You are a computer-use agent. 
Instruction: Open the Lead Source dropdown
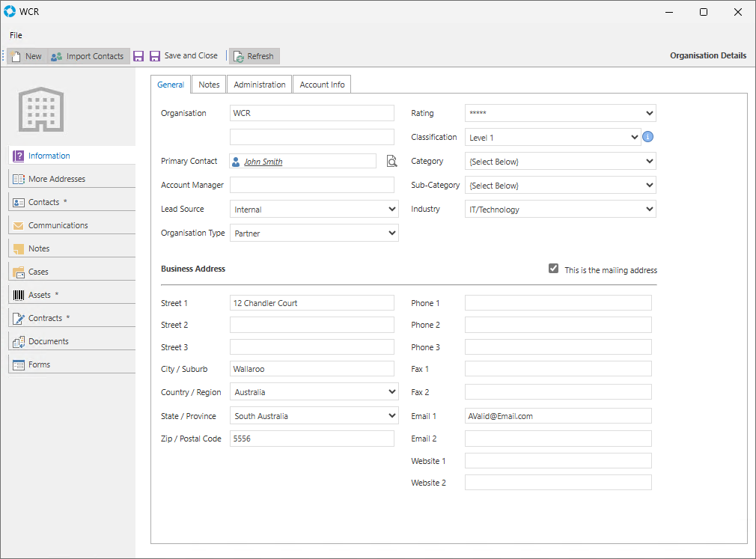click(392, 210)
